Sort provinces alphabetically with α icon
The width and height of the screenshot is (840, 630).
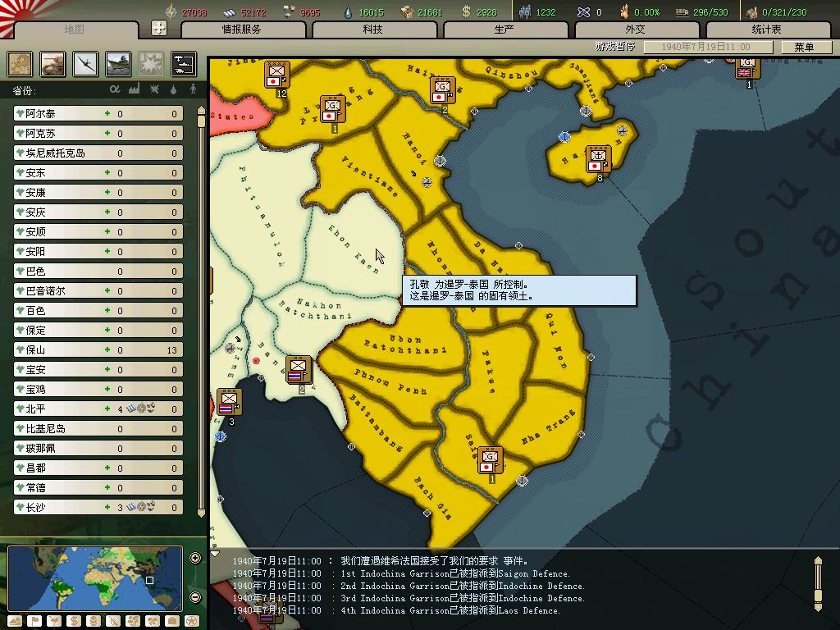pyautogui.click(x=115, y=89)
